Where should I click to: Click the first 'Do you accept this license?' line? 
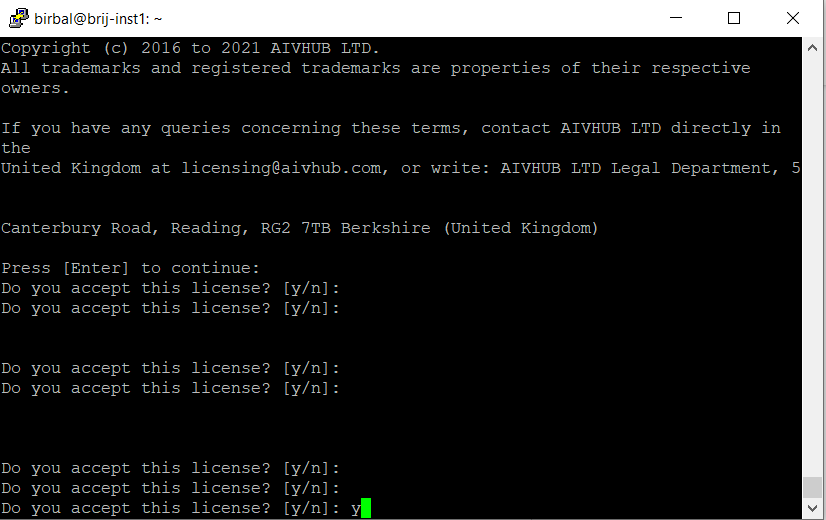(171, 288)
